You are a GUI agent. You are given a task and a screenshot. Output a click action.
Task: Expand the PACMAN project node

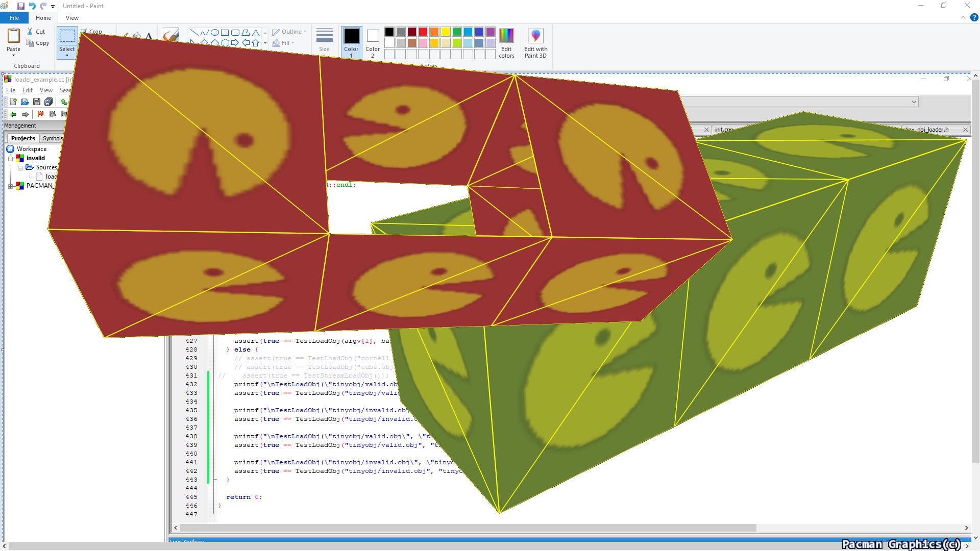pyautogui.click(x=11, y=186)
